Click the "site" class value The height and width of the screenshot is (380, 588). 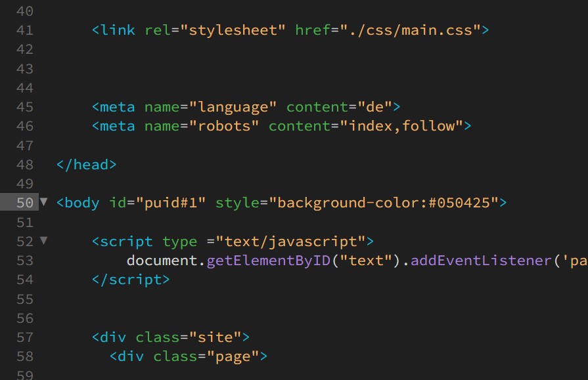point(215,337)
